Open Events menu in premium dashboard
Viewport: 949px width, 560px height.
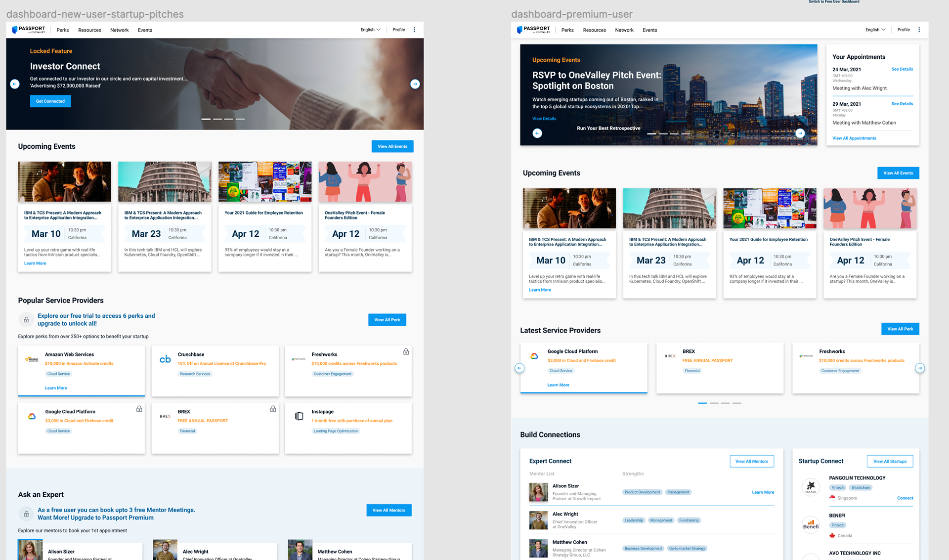[649, 30]
